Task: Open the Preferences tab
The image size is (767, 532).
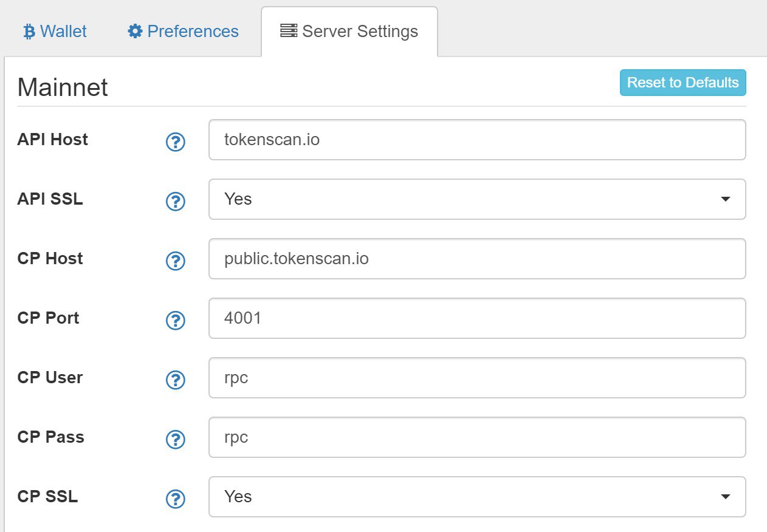Action: [x=183, y=32]
